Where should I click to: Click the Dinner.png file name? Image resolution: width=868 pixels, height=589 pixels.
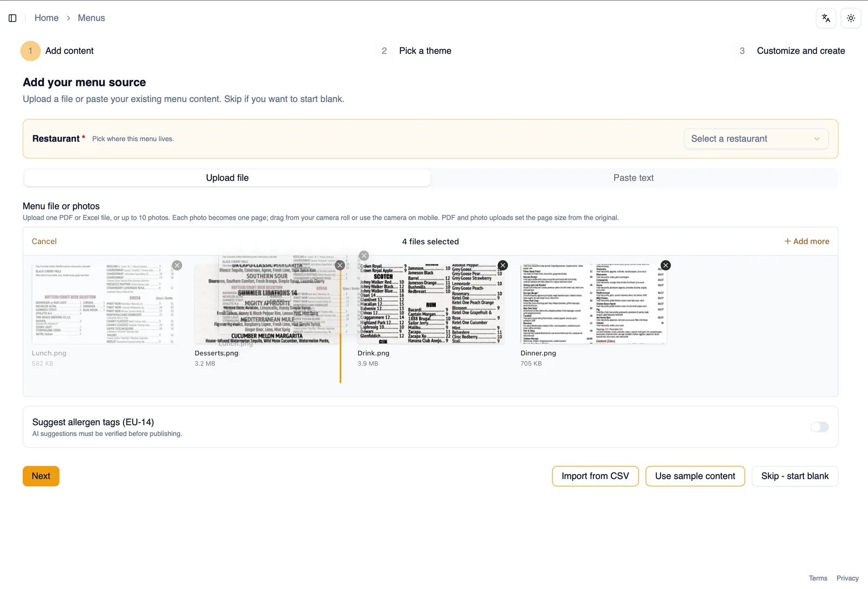pos(538,353)
